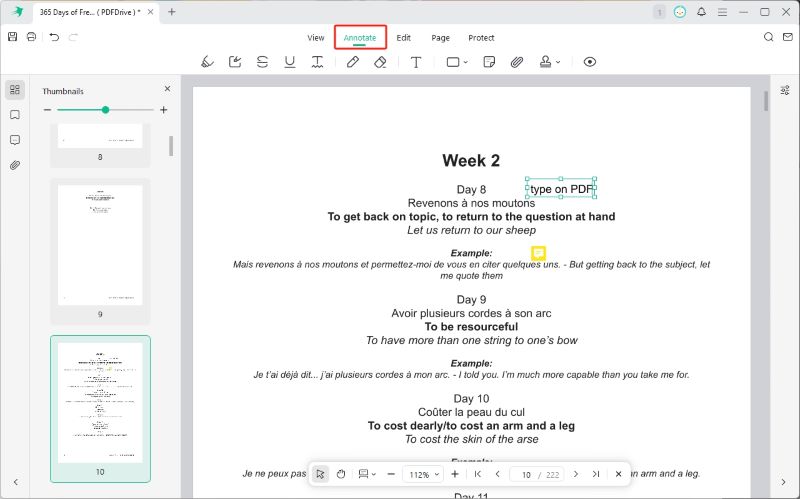Screen dimensions: 800x499
Task: Open the 112% zoom level dropdown
Action: pos(423,474)
